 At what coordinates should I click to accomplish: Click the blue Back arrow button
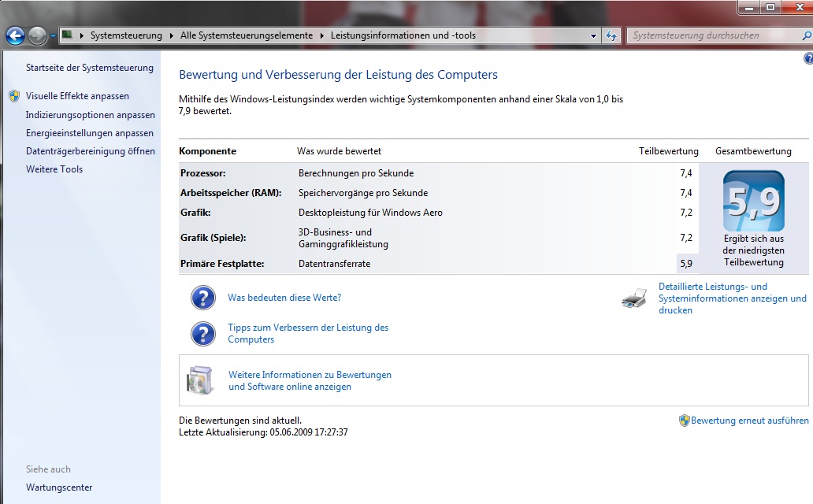pos(15,35)
